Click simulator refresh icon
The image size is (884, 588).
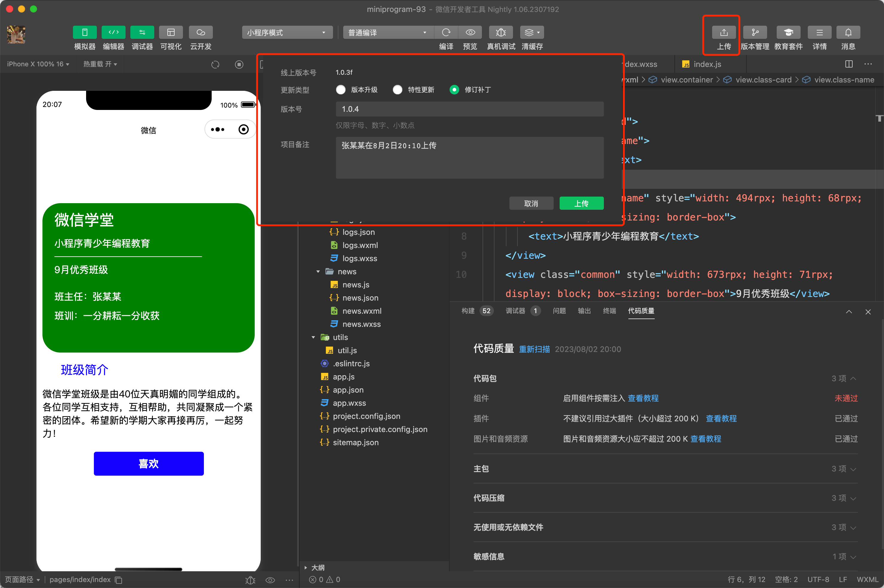215,65
